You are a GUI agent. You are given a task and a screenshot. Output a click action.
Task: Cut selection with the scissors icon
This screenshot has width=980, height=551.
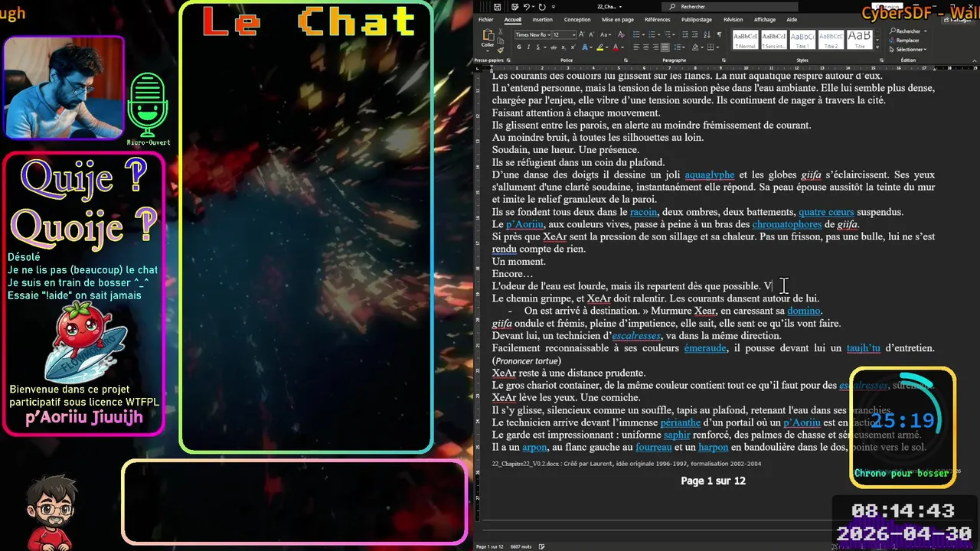[x=500, y=31]
